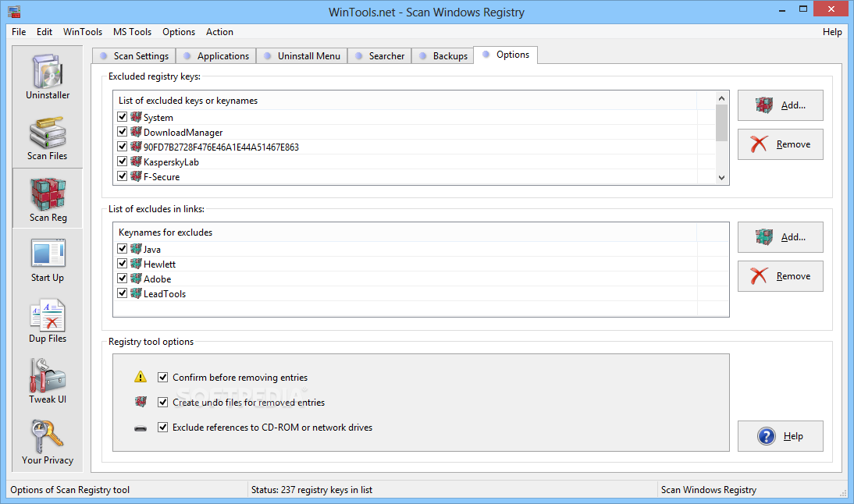Uncheck the KasperskyLab excluded key

122,161
